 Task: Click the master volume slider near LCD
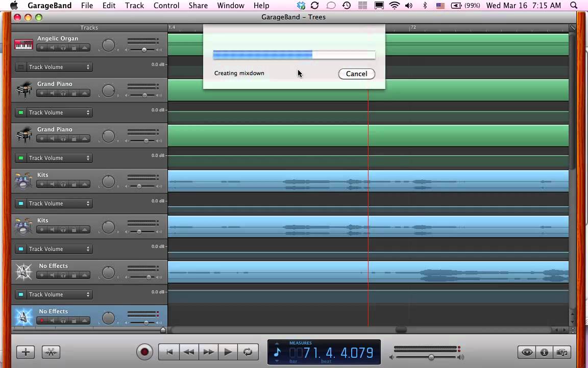coord(431,357)
